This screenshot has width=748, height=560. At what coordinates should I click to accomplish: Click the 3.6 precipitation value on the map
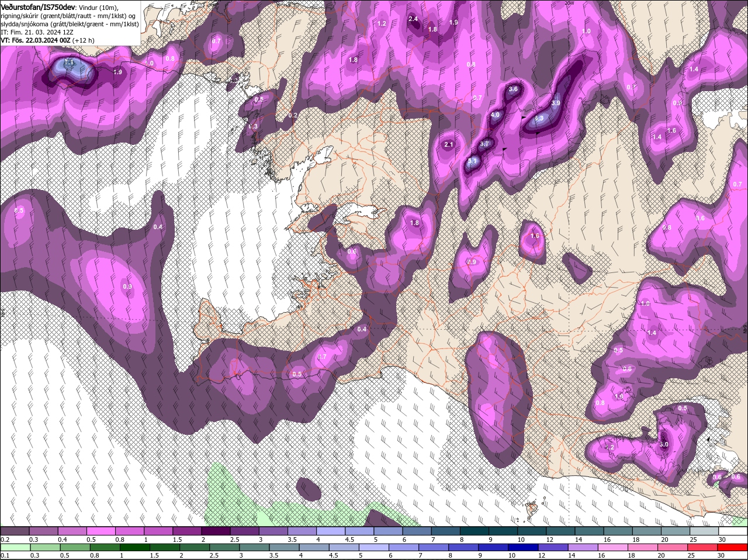click(x=513, y=89)
